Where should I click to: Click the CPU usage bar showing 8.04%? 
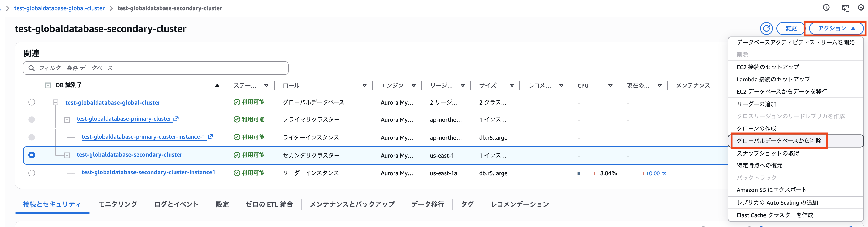pyautogui.click(x=588, y=173)
